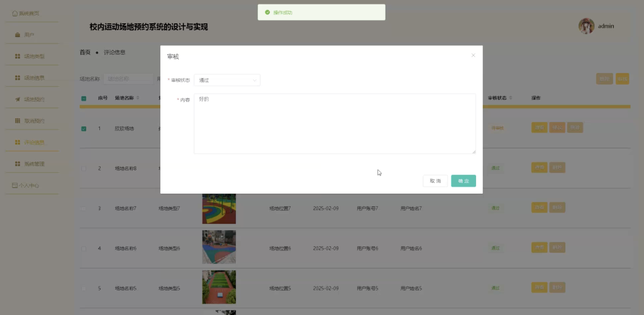
Task: Click 删除 in the 欣欣场地 row
Action: [x=575, y=127]
